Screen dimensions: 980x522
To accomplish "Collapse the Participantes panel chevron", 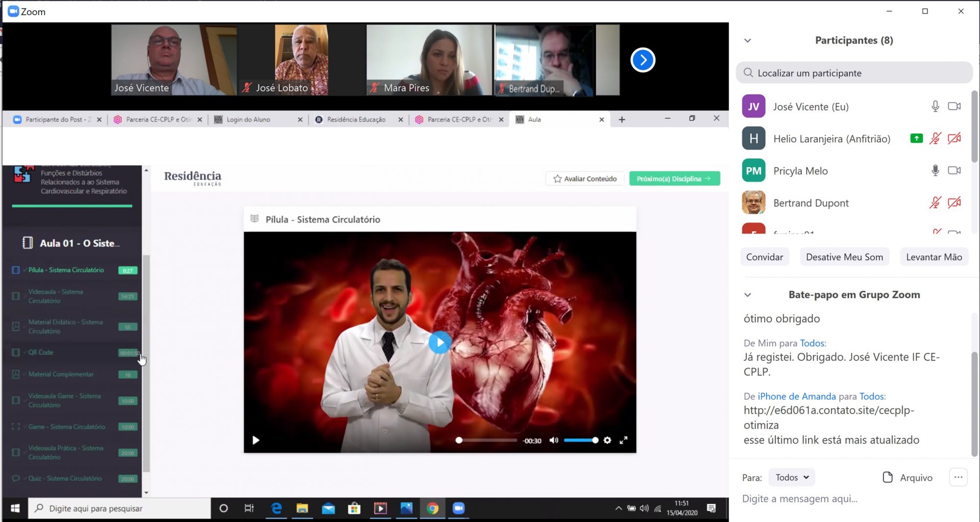I will [748, 41].
